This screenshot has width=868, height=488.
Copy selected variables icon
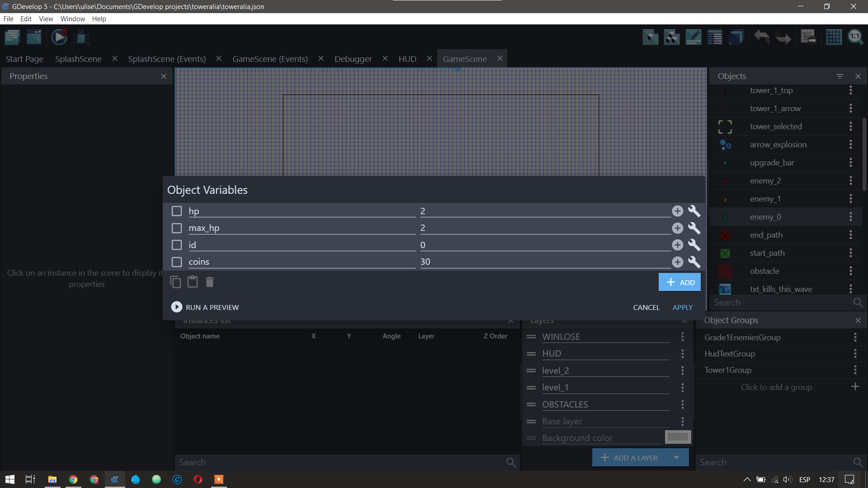pos(175,282)
